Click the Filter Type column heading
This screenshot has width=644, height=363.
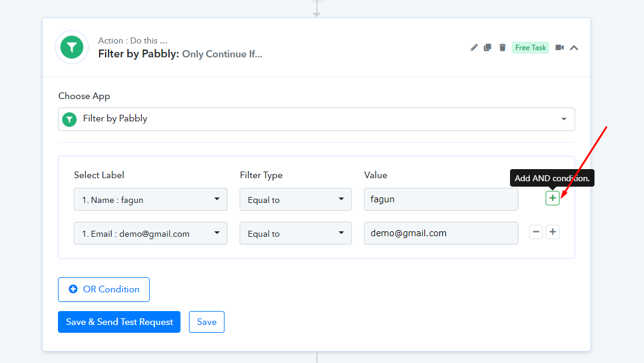point(261,175)
